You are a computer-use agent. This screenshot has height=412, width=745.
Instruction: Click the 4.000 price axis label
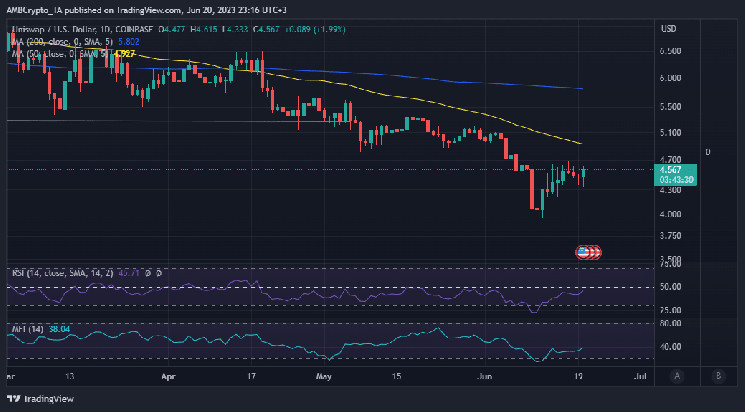click(671, 214)
